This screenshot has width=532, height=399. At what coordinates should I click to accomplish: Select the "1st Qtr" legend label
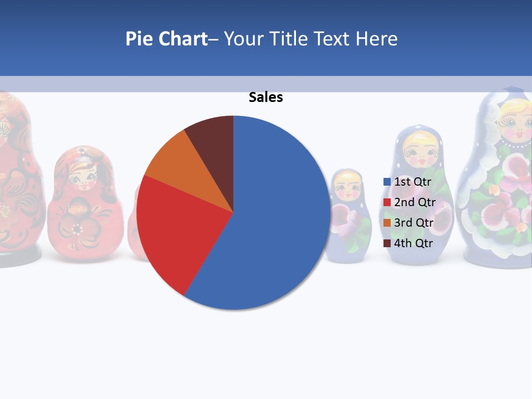(412, 182)
